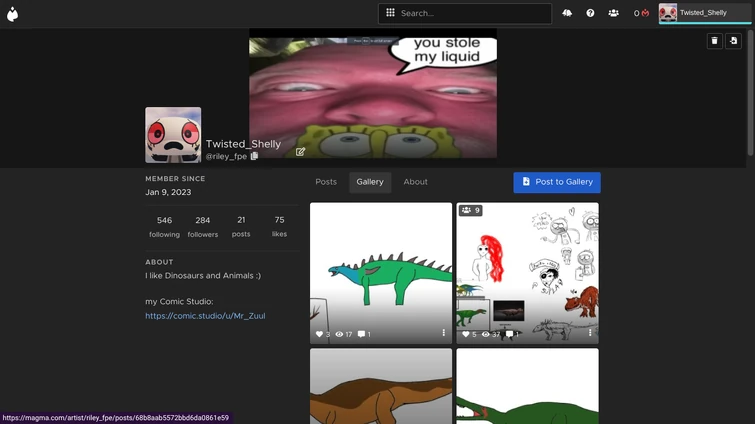
Task: Open the 546 following list
Action: (x=164, y=227)
